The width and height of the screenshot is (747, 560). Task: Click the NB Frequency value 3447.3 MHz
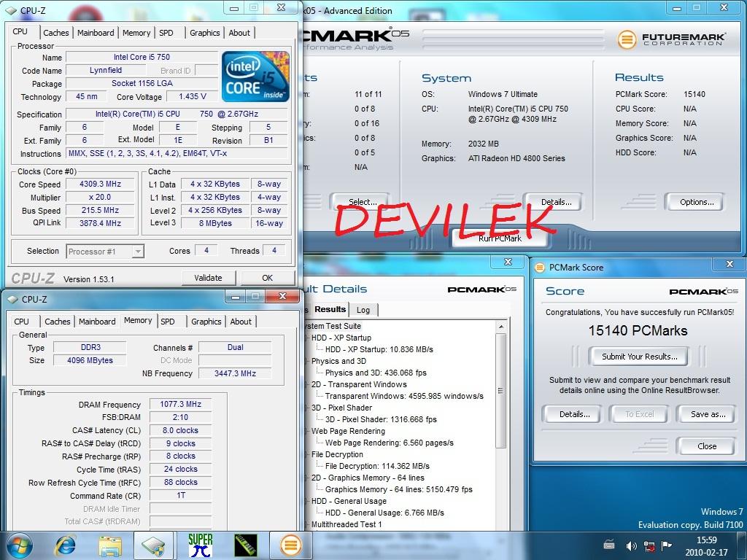(x=235, y=373)
